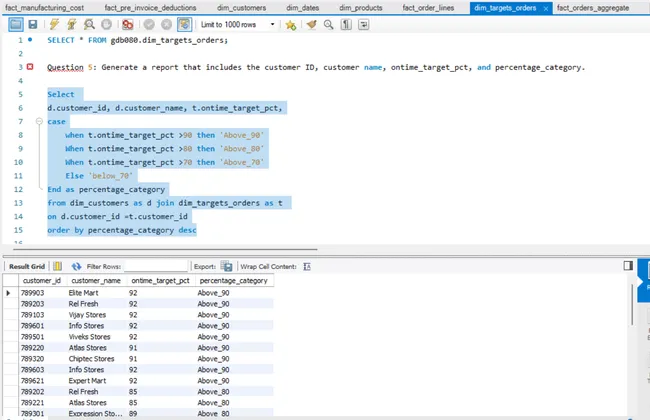Open a SQL script file icon

(16, 24)
